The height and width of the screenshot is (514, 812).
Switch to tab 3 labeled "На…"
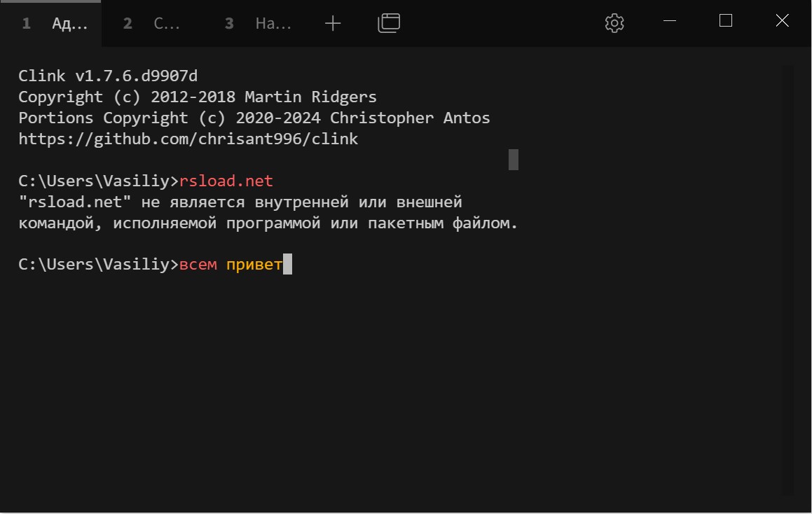point(258,24)
